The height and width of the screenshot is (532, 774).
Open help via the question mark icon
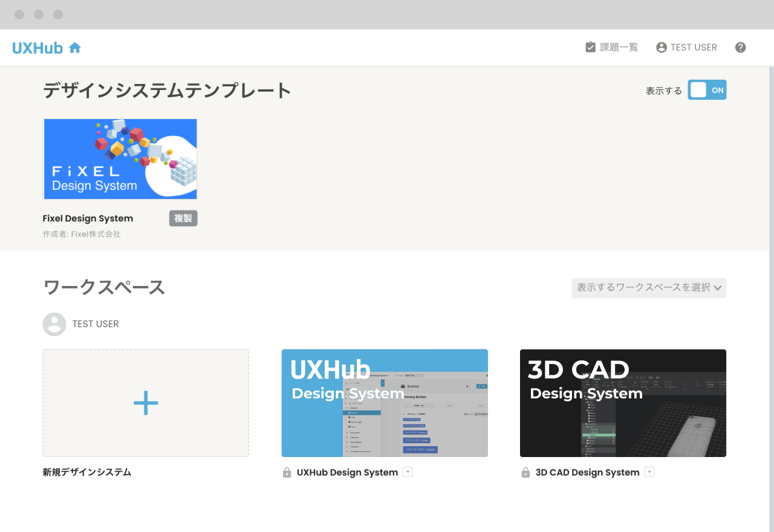tap(740, 47)
